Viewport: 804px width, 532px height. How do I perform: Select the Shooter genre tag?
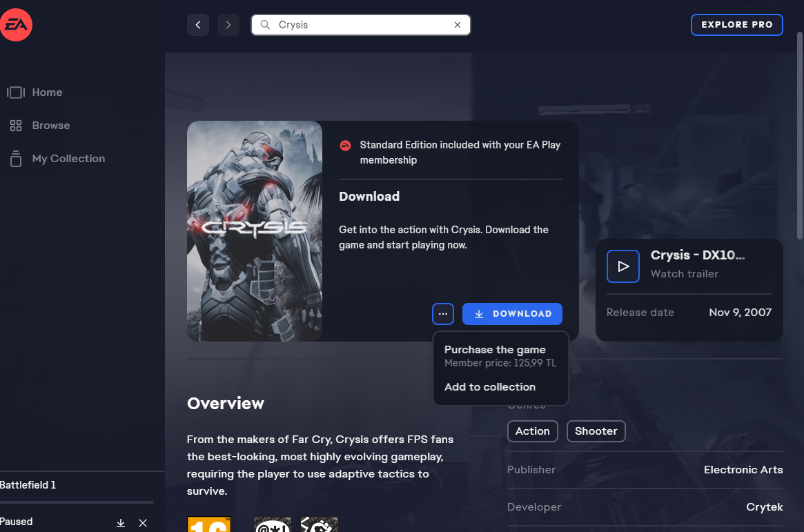click(596, 431)
